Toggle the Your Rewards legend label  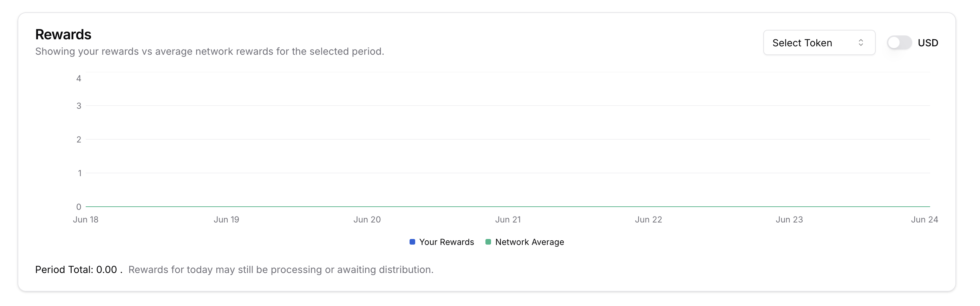446,242
